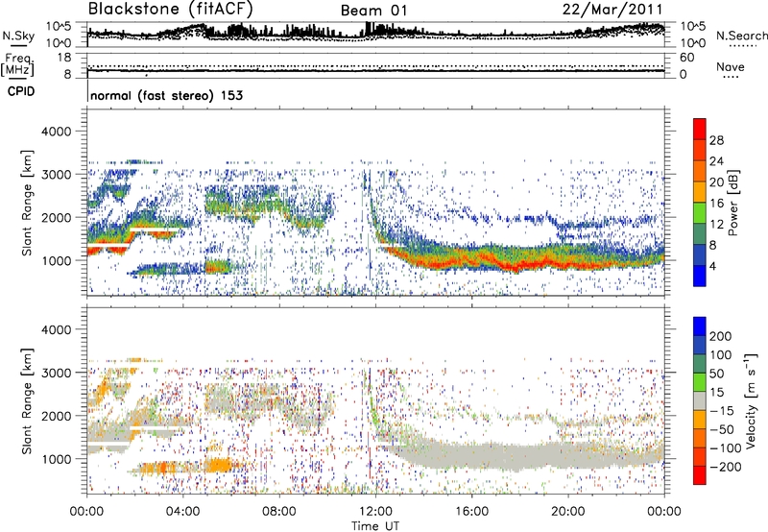Click the 28 label on power colorbar
This screenshot has height=532, width=768.
pos(716,140)
